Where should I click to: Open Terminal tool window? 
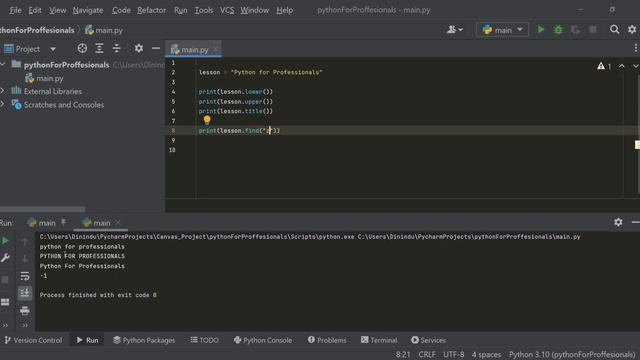[379, 340]
